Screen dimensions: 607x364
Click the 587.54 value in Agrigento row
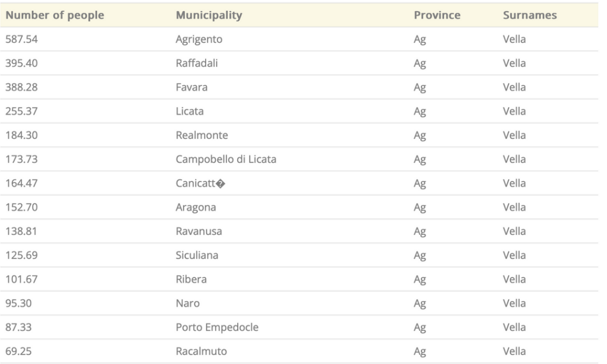(x=22, y=39)
